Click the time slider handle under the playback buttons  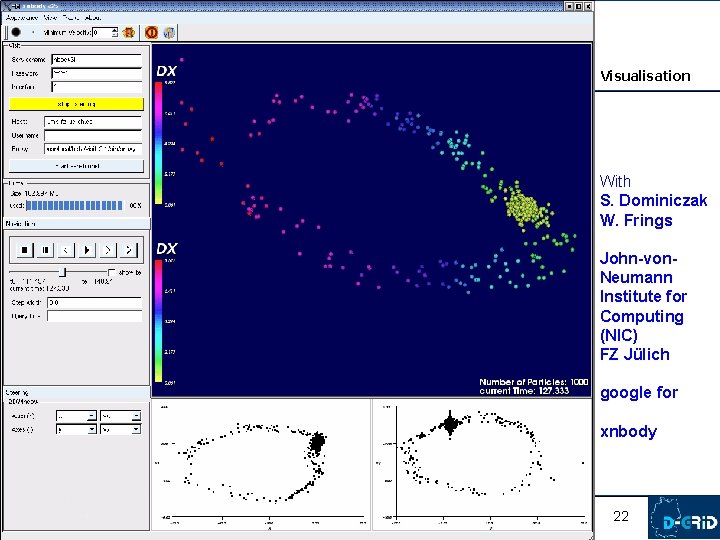(63, 272)
